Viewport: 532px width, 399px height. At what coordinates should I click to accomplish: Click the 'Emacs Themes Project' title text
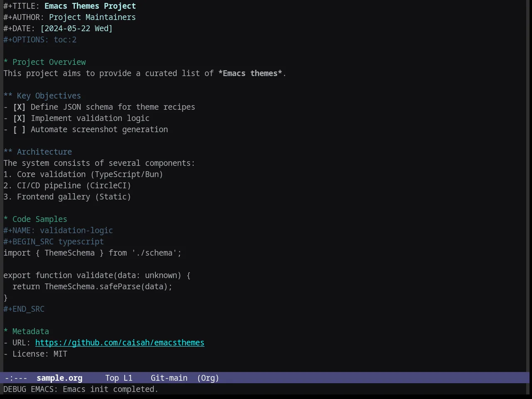pos(90,6)
